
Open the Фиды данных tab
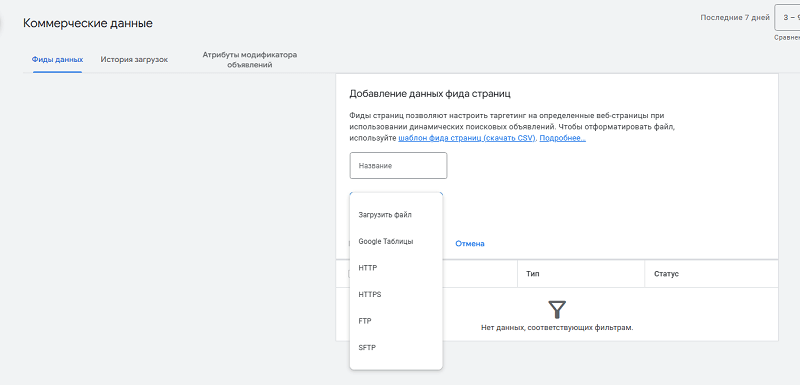point(57,60)
